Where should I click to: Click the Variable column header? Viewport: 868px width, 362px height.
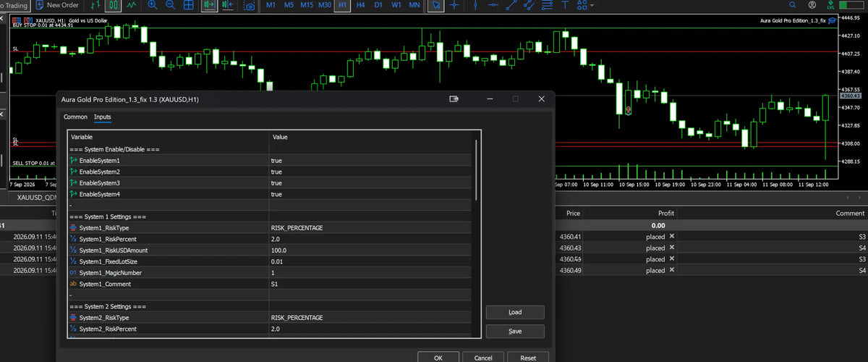[168, 137]
